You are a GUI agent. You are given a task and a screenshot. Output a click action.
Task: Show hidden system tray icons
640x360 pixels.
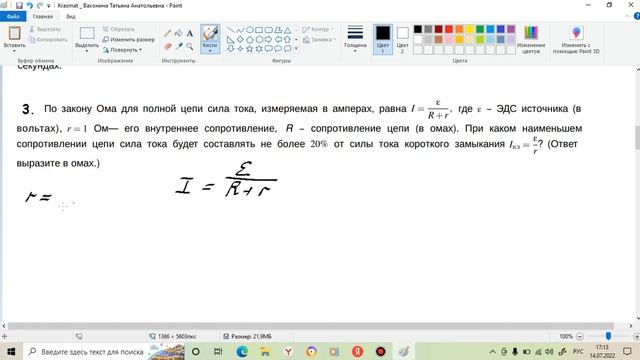point(493,351)
